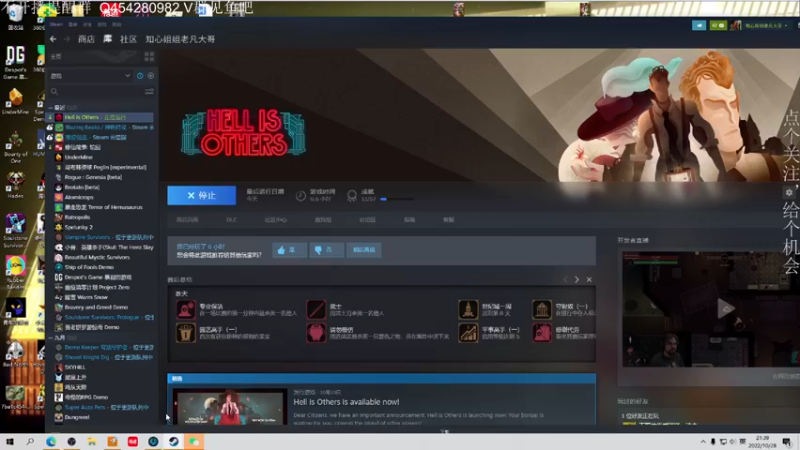This screenshot has height=450, width=800.
Task: Open the account name dropdown top right
Action: 766,25
